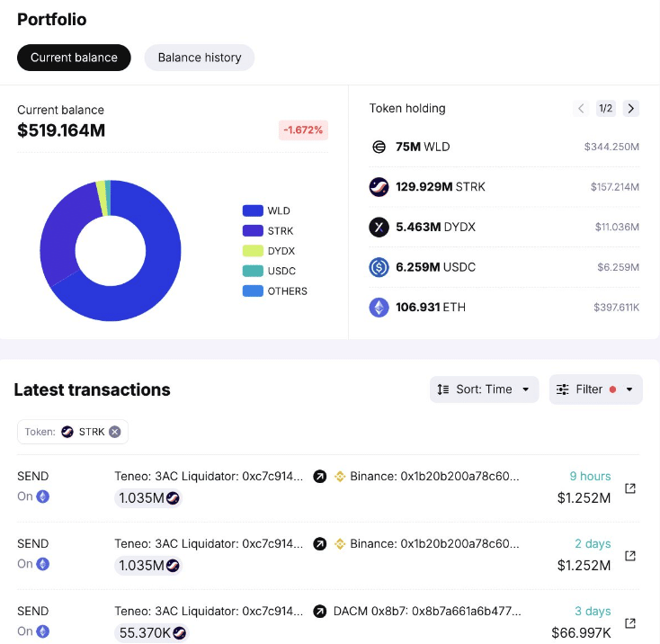Go to next token holding page
Image resolution: width=660 pixels, height=644 pixels.
(630, 109)
